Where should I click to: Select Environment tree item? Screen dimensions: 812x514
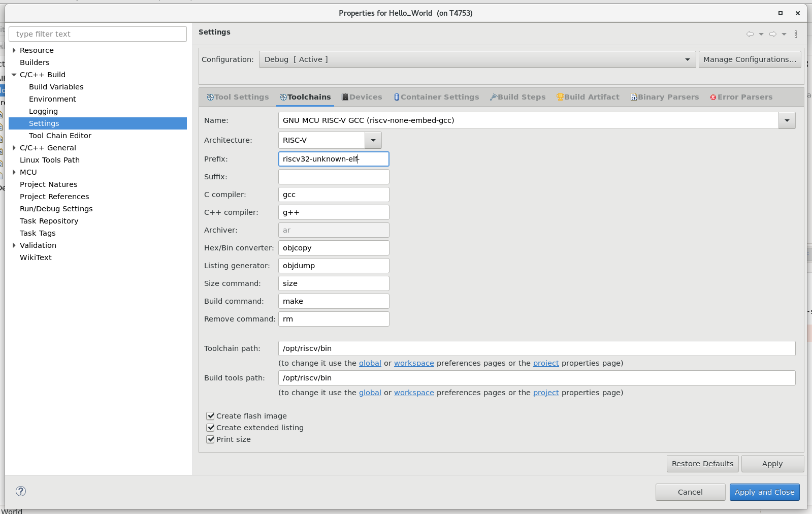(x=52, y=99)
